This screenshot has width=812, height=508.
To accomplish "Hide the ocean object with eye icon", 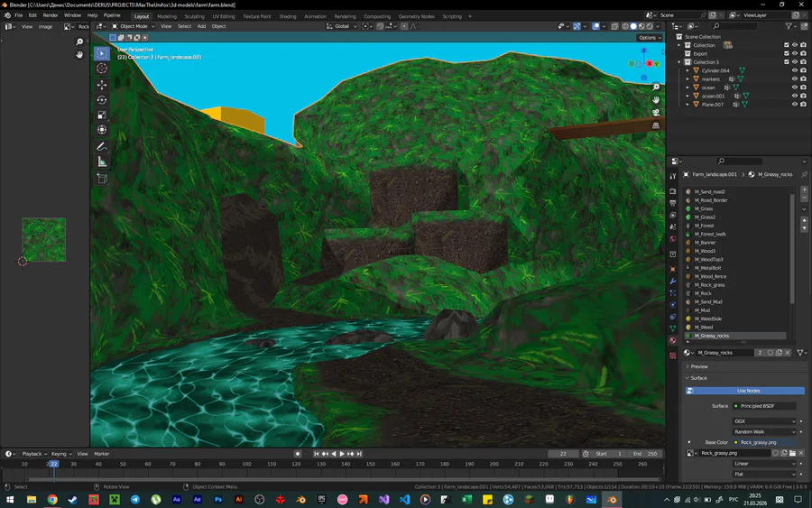I will 794,88.
